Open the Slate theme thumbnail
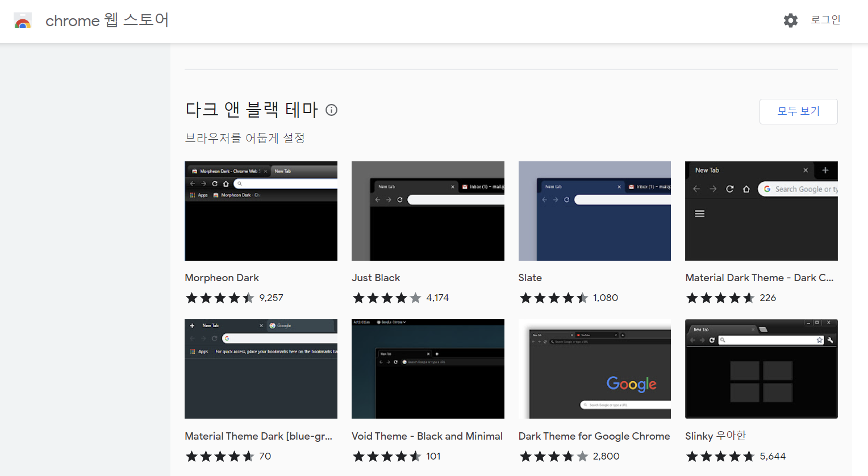Viewport: 868px width, 476px height. [594, 211]
